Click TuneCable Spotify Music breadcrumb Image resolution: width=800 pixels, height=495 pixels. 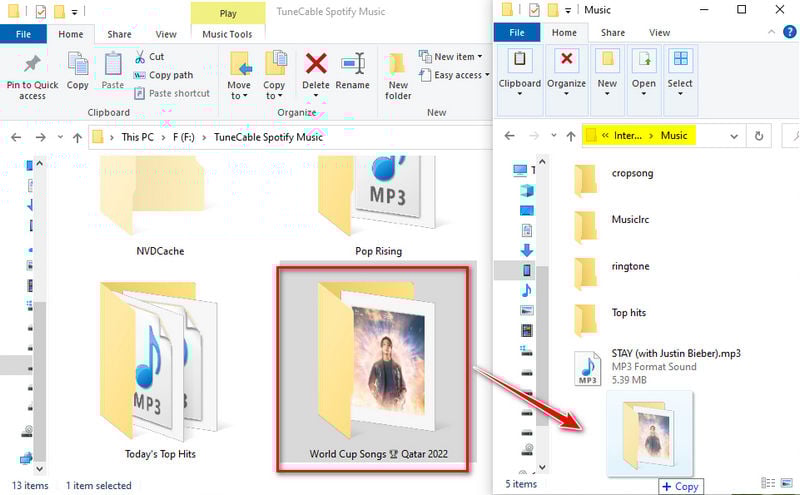click(x=268, y=137)
